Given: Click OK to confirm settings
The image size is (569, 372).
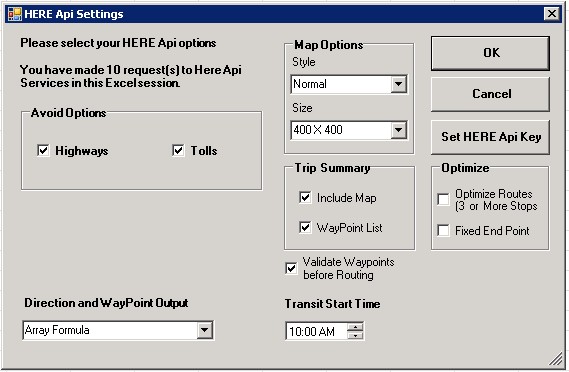Looking at the screenshot, I should [x=490, y=53].
